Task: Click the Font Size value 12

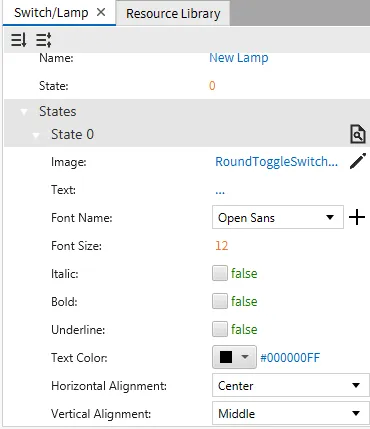Action: pos(222,246)
